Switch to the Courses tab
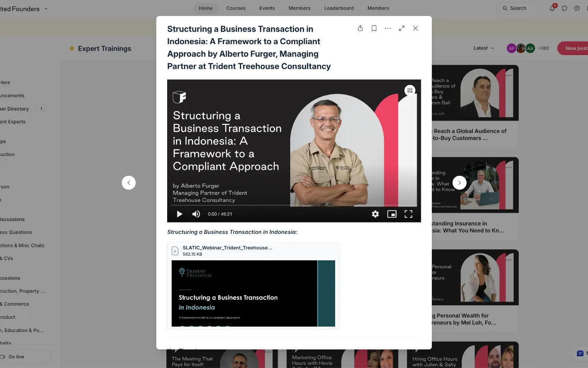The height and width of the screenshot is (368, 588). point(236,8)
